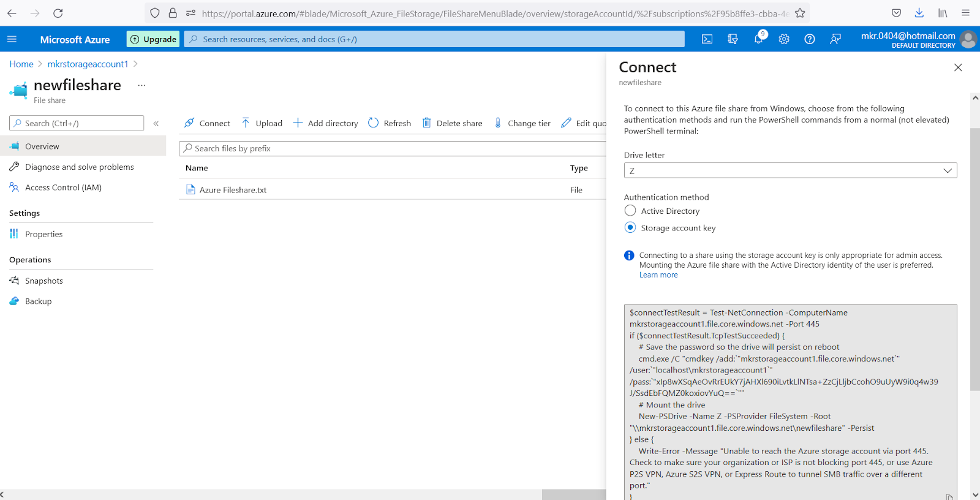Open the Directories and subscriptions filter icon

(733, 39)
